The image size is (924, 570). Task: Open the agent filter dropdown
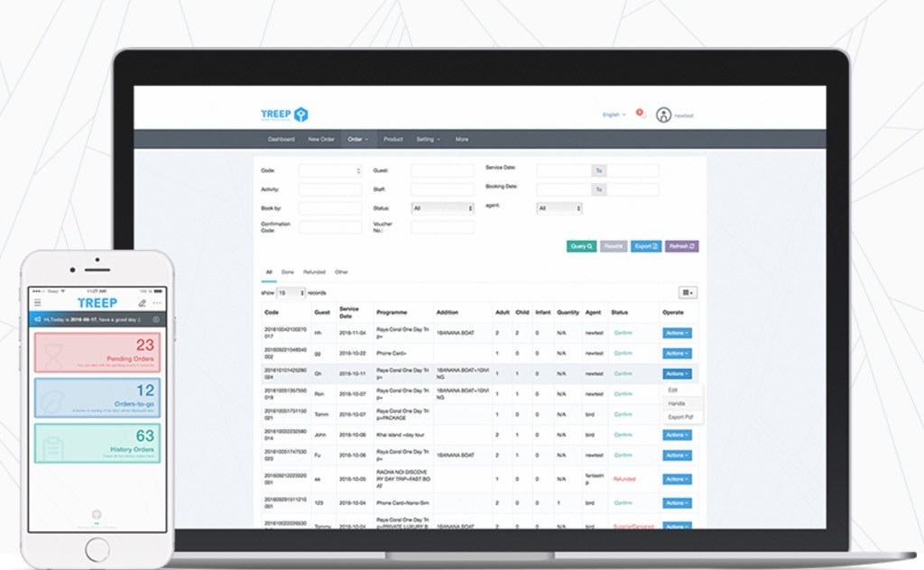pyautogui.click(x=559, y=208)
